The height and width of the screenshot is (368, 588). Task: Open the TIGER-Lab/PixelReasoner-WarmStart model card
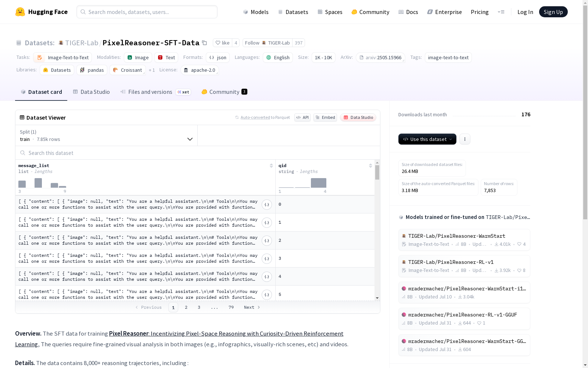464,240
